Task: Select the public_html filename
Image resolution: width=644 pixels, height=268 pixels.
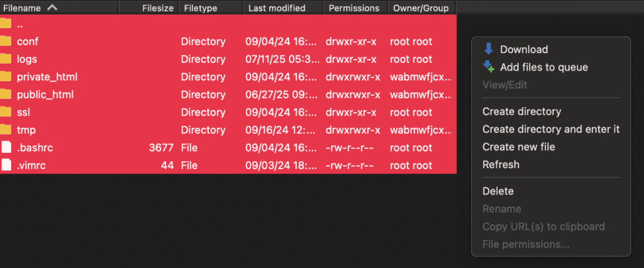Action: tap(45, 94)
